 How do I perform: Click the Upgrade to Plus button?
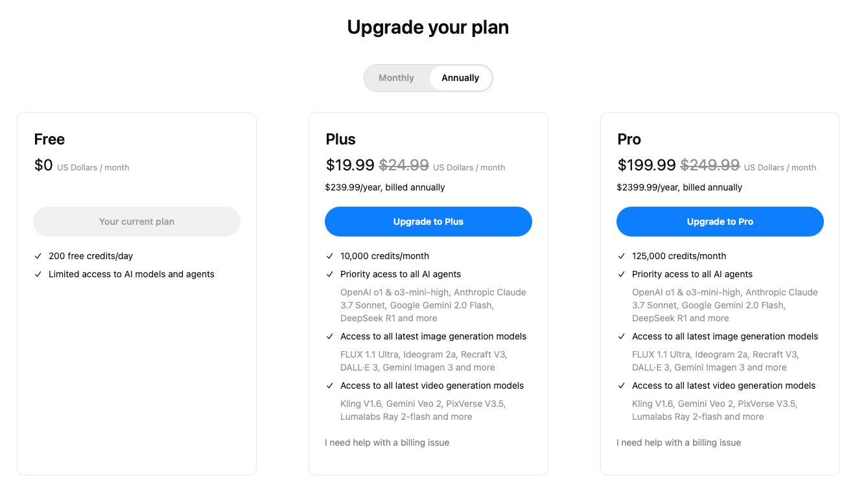pos(428,222)
